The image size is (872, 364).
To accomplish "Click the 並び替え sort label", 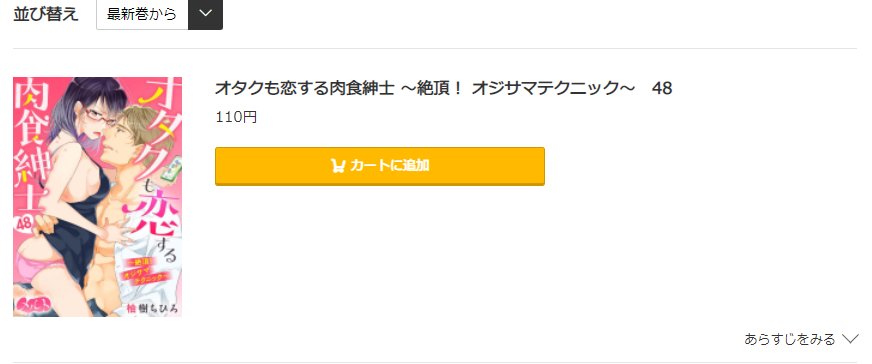I will tap(46, 14).
